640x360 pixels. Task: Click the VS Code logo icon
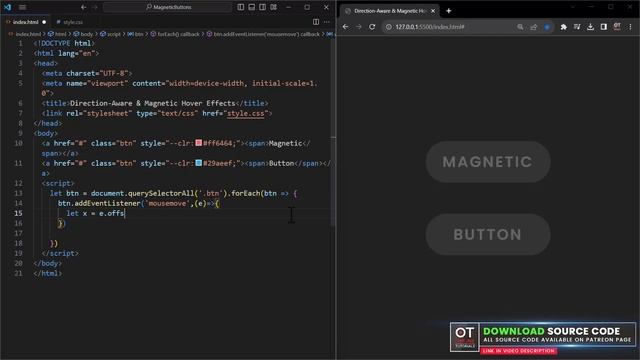coord(7,7)
